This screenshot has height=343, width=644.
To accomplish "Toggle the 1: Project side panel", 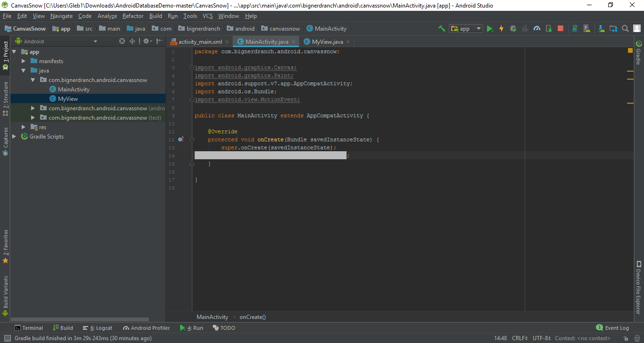I will pyautogui.click(x=6, y=55).
